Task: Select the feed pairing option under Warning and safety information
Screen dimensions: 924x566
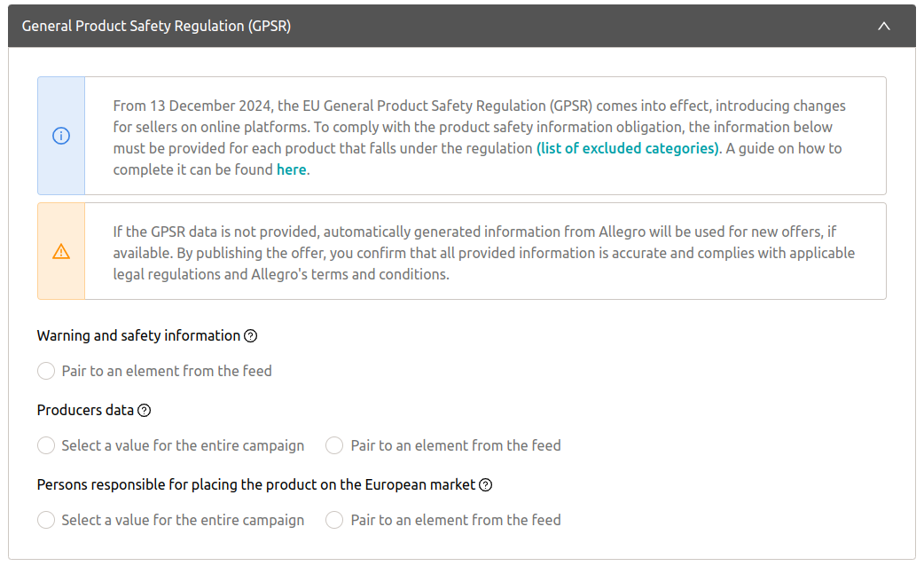Action: [x=46, y=371]
